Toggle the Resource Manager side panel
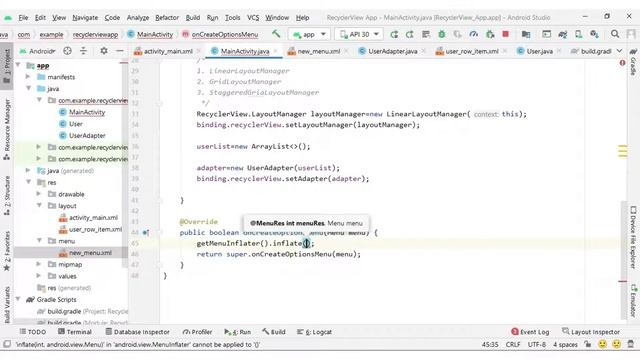 (7, 129)
